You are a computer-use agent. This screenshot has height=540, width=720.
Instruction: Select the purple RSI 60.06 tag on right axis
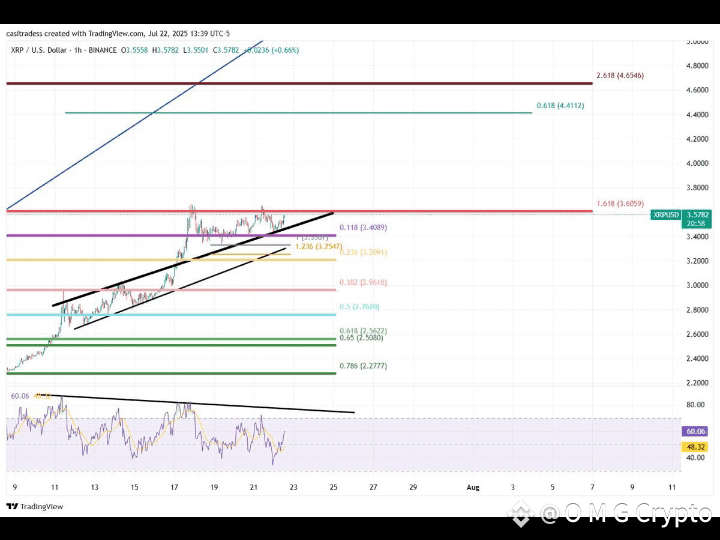(695, 431)
